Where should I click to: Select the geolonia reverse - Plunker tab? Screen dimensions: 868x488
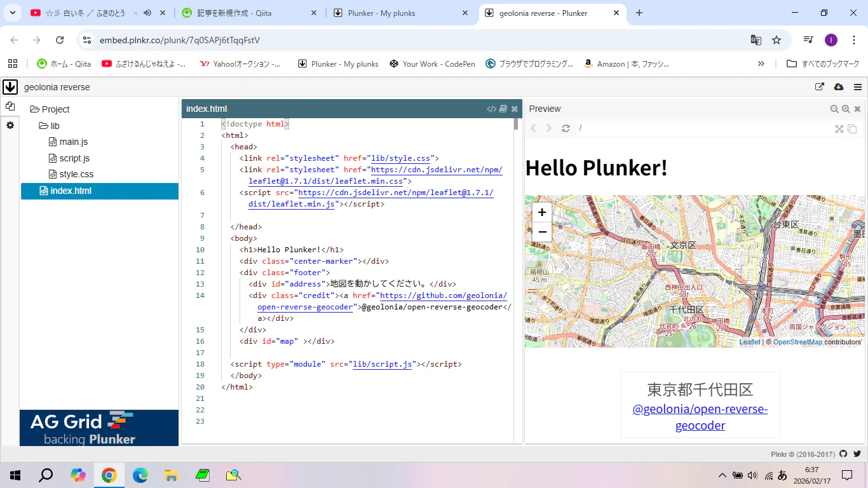pos(552,13)
